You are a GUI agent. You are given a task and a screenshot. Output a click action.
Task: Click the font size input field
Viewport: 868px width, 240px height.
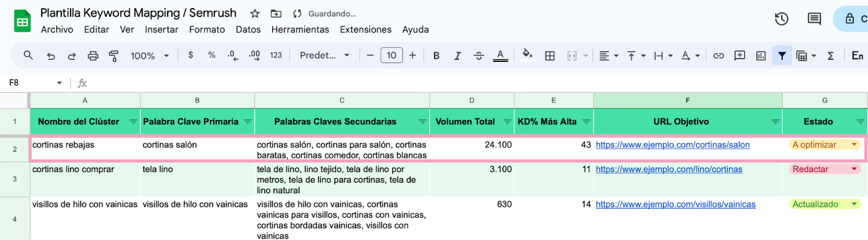(x=391, y=55)
